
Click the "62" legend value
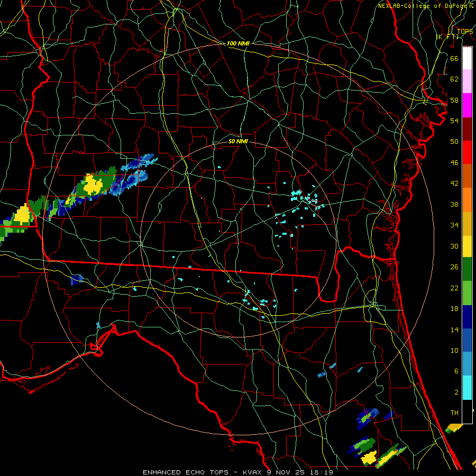(x=454, y=79)
